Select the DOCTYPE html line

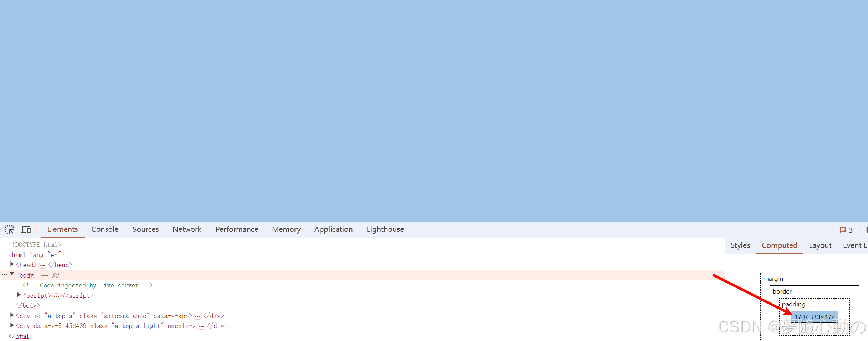point(35,245)
